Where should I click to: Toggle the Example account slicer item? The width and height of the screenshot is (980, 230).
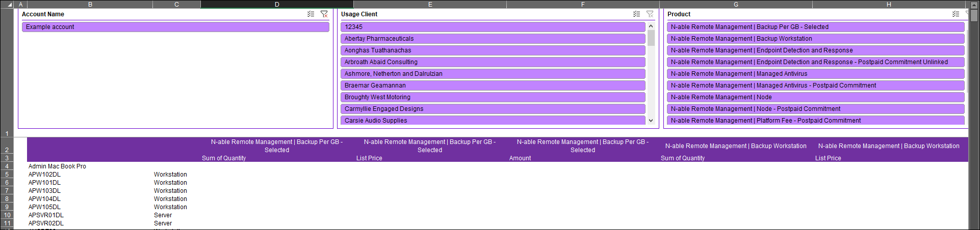[175, 27]
